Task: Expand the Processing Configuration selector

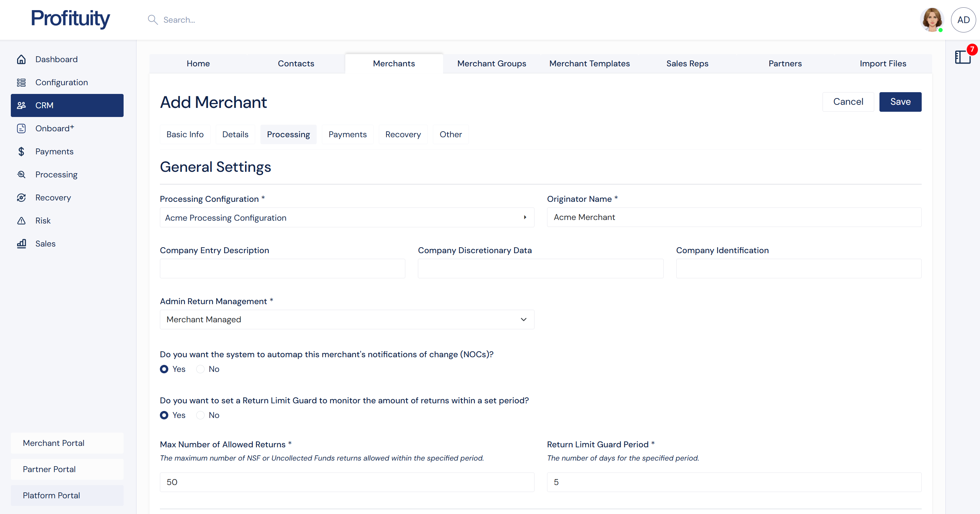Action: click(347, 218)
